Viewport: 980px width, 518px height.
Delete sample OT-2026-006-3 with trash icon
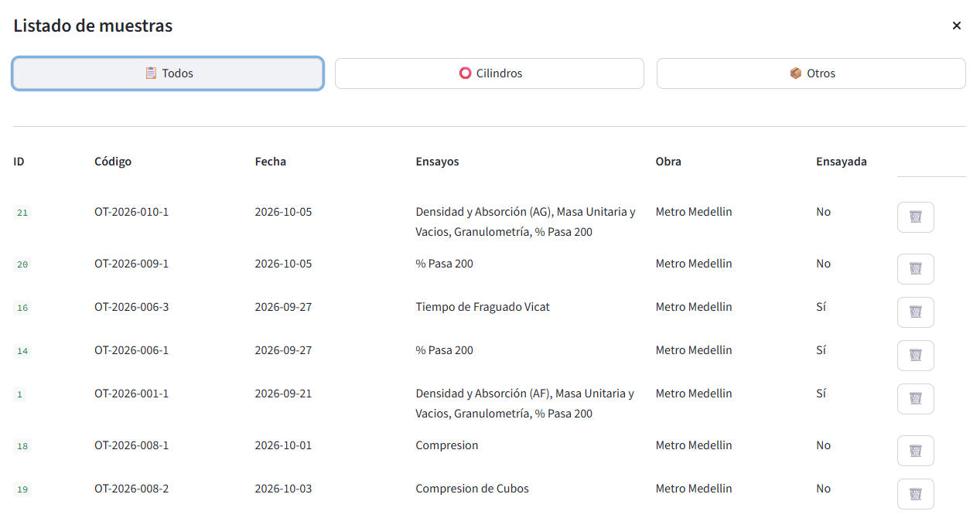(916, 312)
